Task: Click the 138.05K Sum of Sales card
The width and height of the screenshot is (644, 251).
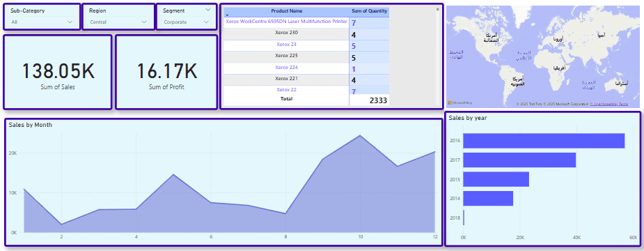Action: (58, 72)
